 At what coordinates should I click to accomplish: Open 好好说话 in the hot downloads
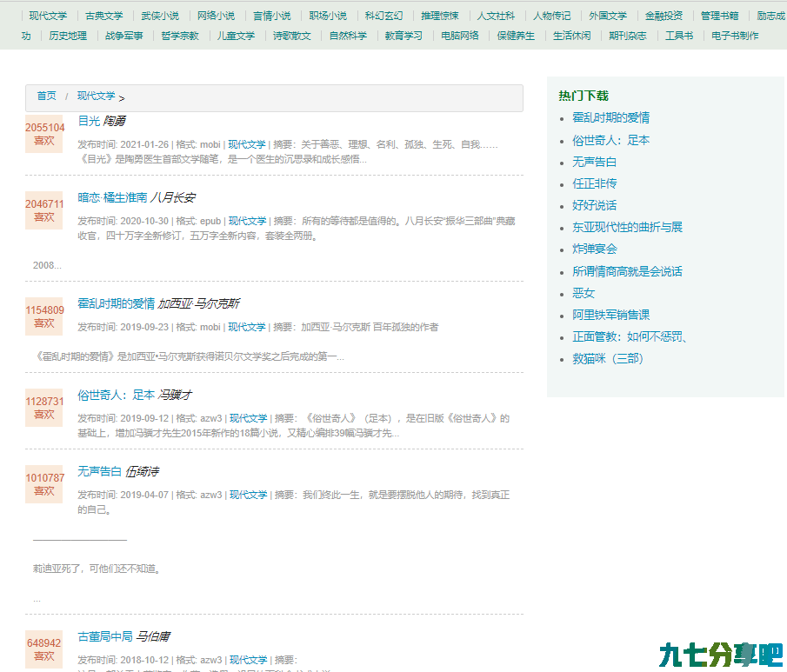(594, 205)
